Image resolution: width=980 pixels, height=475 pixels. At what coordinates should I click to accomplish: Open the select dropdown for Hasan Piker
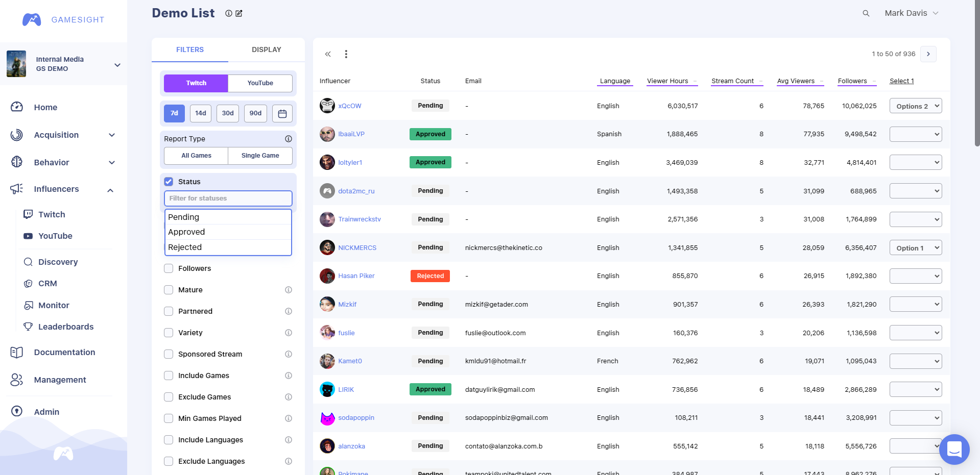click(916, 276)
